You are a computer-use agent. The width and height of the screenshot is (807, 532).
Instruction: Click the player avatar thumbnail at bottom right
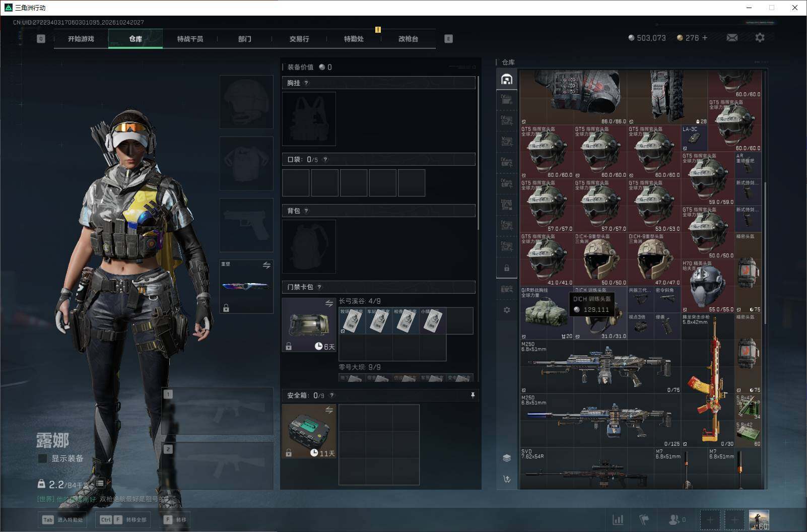(x=759, y=520)
